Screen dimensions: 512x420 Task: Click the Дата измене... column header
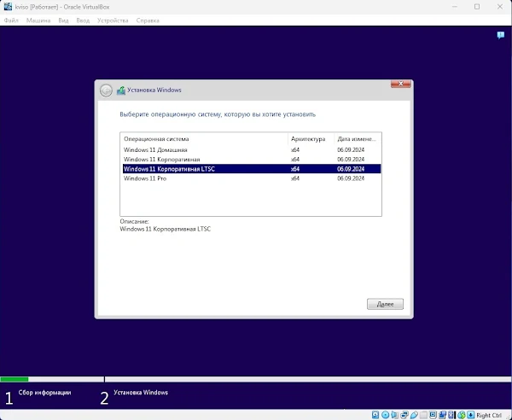pos(358,139)
